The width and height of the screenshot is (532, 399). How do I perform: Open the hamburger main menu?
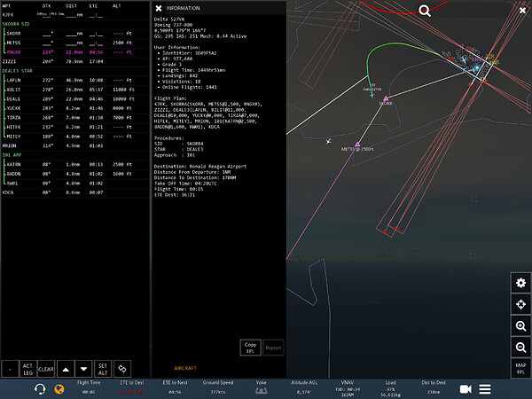[x=485, y=389]
